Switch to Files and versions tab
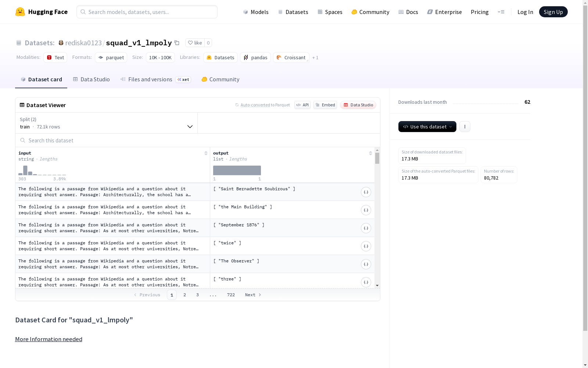 [x=156, y=79]
